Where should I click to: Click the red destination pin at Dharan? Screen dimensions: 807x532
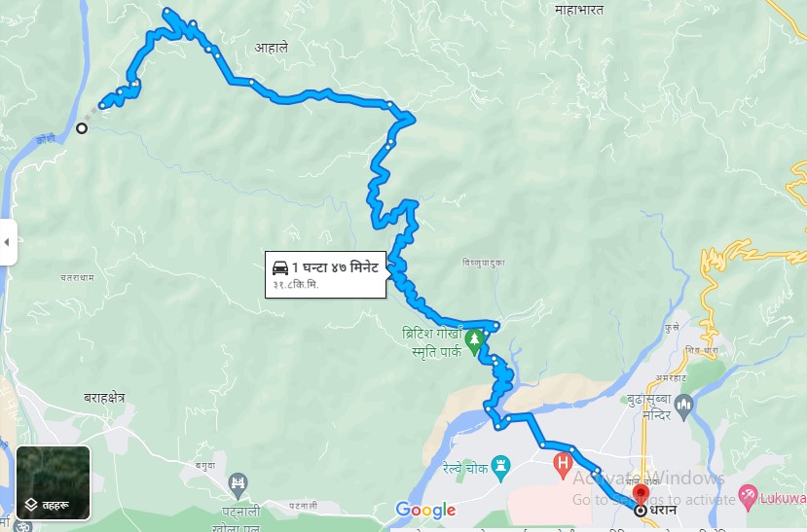pos(641,494)
